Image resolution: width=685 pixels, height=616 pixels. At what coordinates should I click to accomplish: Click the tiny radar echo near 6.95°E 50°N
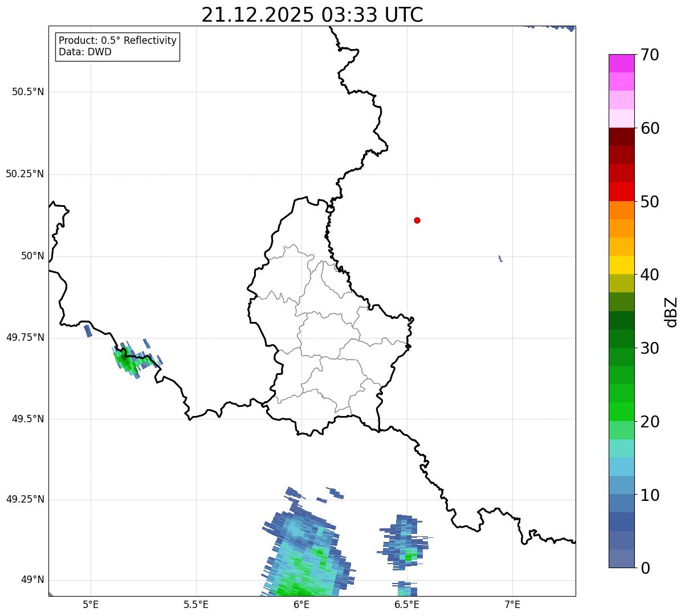point(500,259)
